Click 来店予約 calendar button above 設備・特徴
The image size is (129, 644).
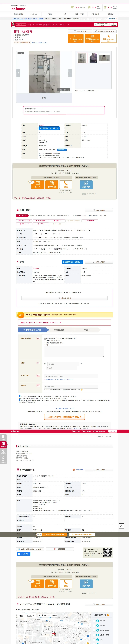pyautogui.click(x=86, y=185)
